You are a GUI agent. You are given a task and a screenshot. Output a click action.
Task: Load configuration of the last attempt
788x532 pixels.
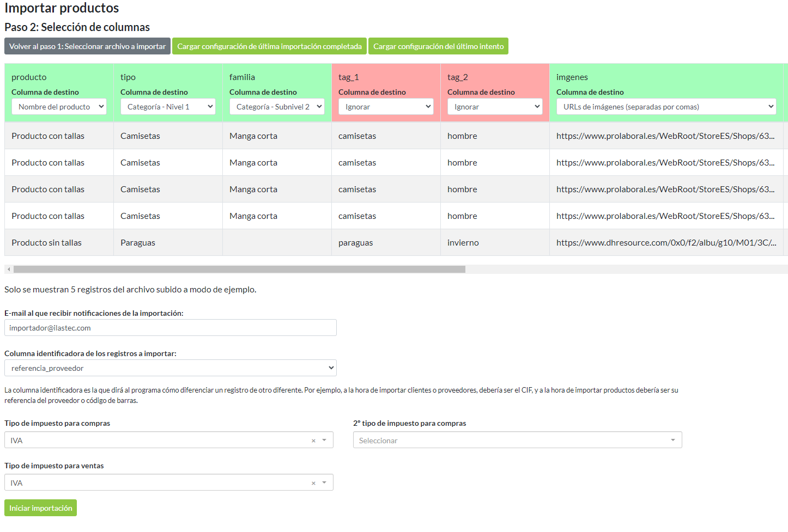[x=438, y=46]
